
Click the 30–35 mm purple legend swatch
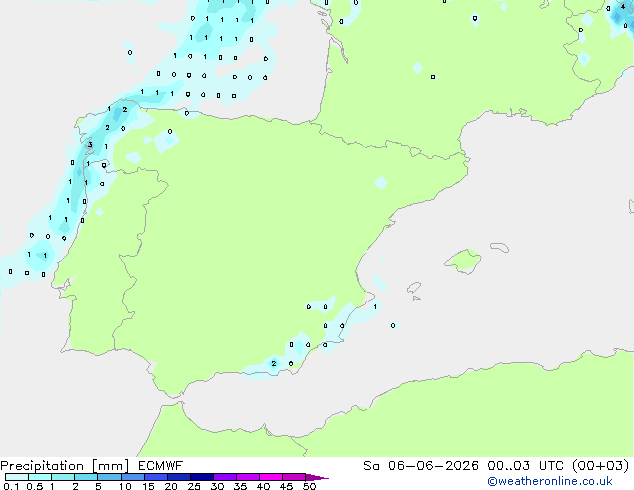click(225, 477)
